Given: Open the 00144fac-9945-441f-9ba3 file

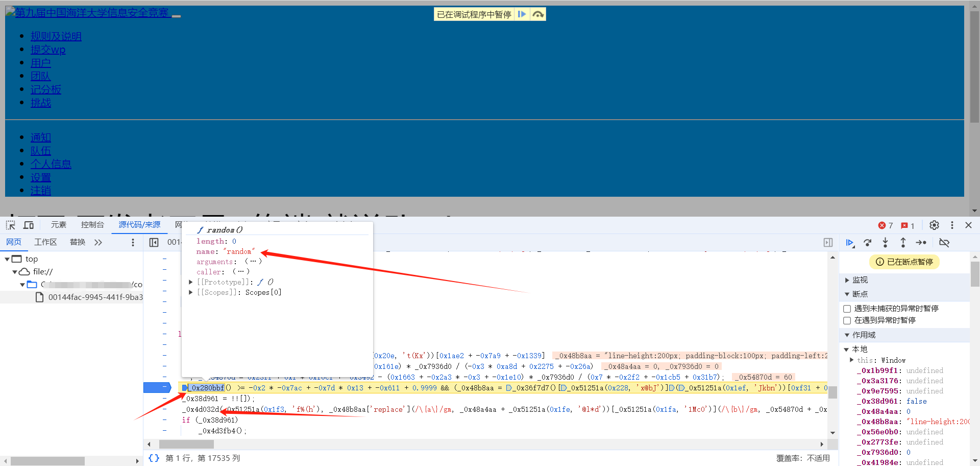Looking at the screenshot, I should point(95,297).
